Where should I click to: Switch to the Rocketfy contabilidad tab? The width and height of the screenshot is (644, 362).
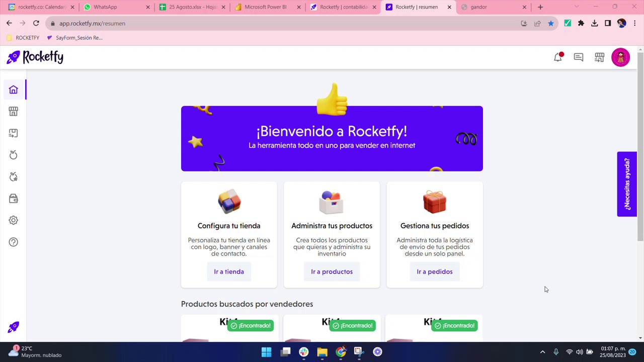(342, 7)
